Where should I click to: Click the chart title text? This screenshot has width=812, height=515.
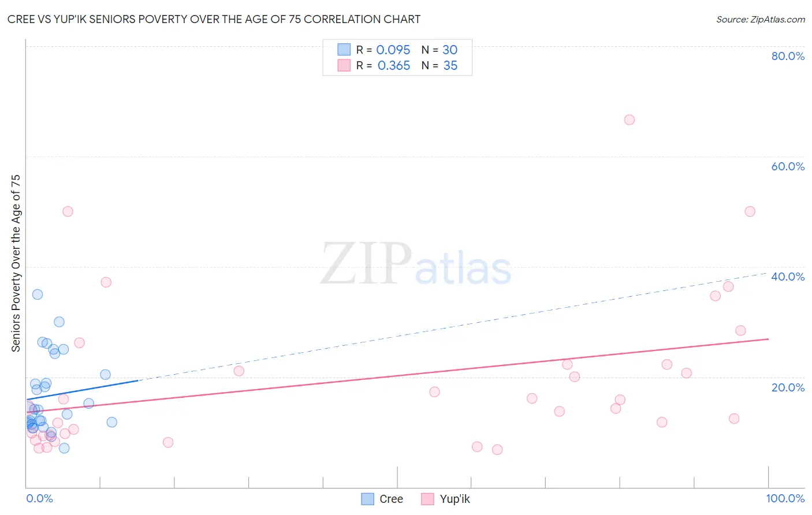(214, 19)
